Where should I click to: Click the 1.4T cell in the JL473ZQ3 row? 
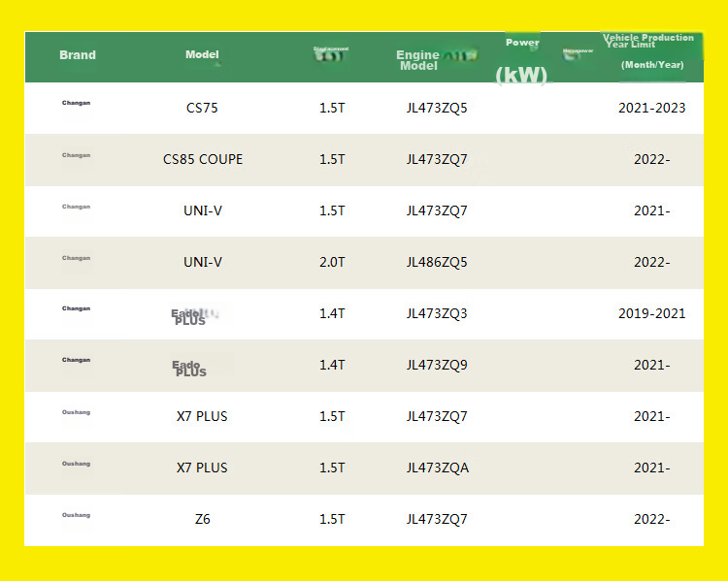point(332,313)
